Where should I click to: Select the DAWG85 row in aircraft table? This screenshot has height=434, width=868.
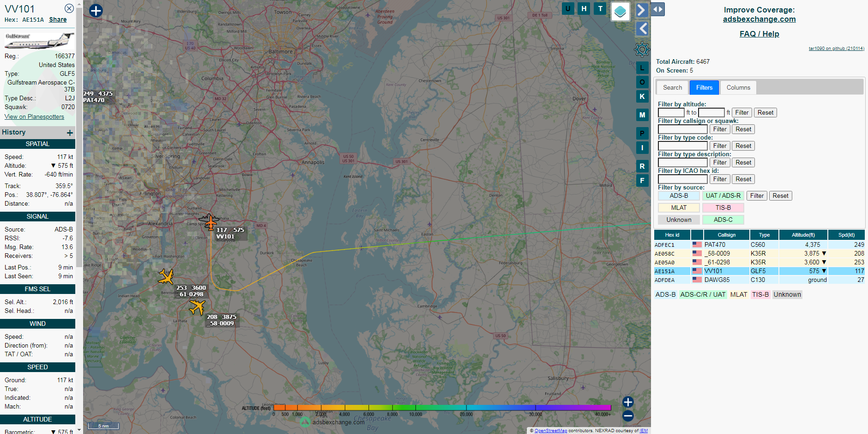tap(759, 280)
